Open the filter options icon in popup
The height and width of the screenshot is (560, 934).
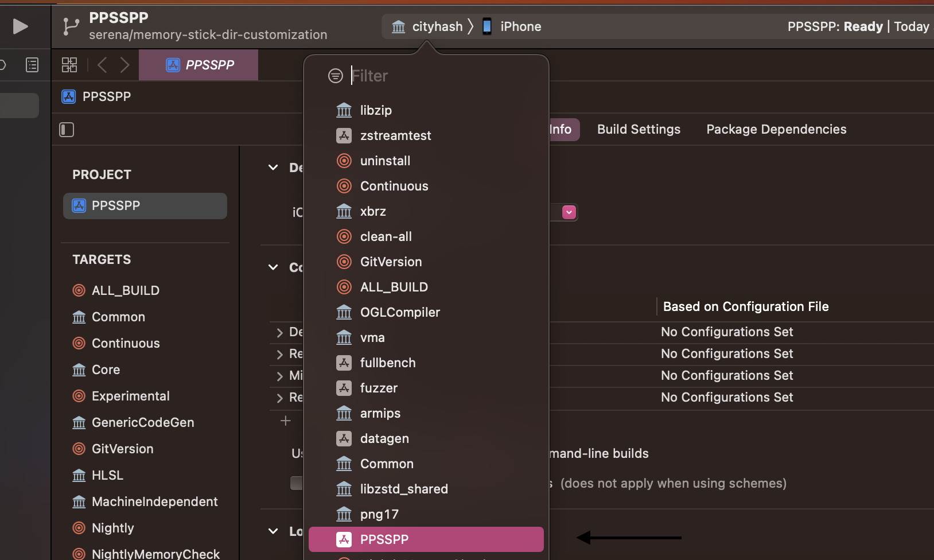point(336,76)
